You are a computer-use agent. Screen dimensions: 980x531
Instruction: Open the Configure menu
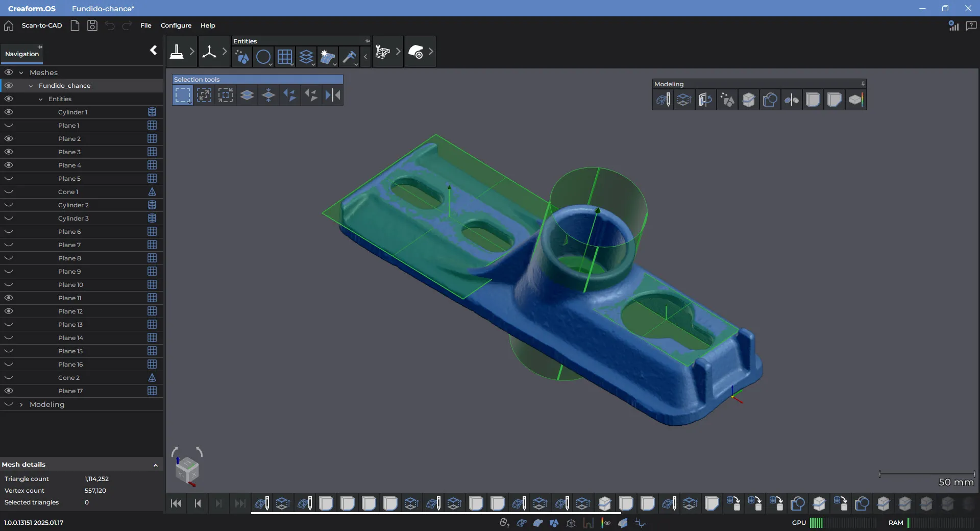pos(176,26)
